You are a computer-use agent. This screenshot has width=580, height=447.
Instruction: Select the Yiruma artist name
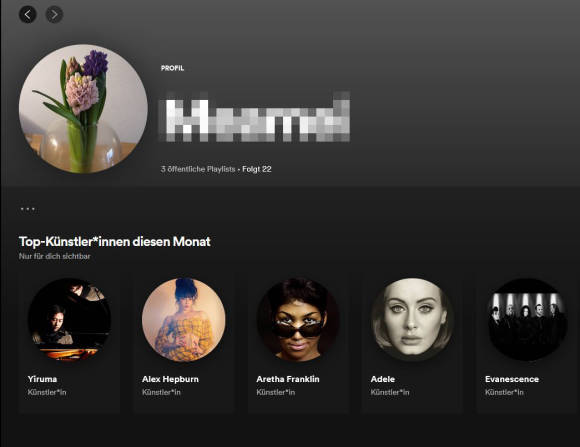pyautogui.click(x=42, y=379)
